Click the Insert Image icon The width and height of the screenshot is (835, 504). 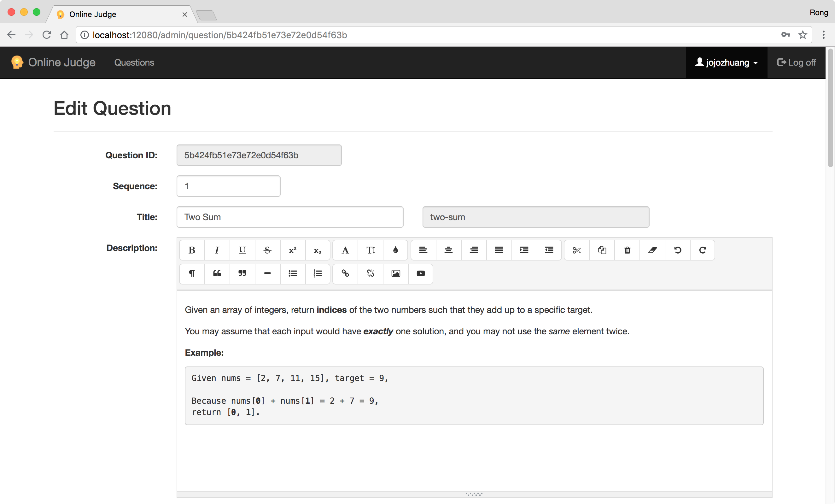click(x=396, y=273)
